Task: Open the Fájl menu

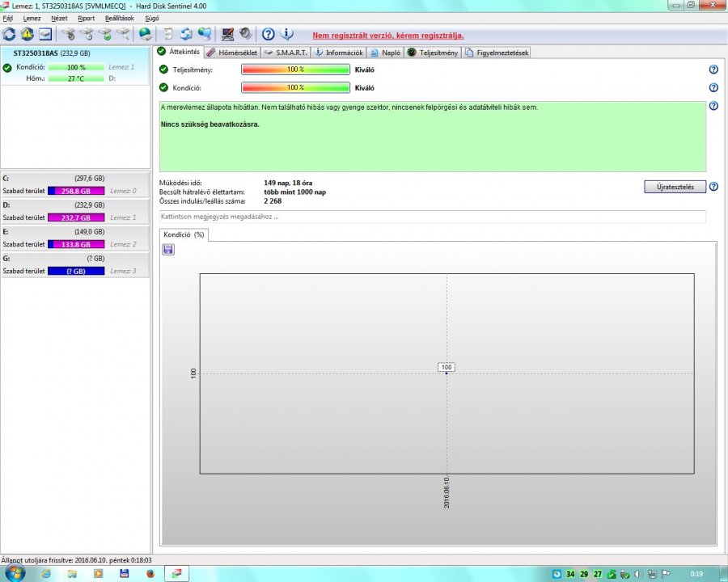Action: pyautogui.click(x=8, y=18)
